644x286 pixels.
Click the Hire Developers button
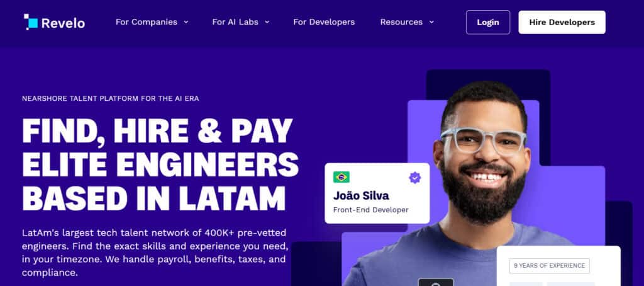pos(562,22)
